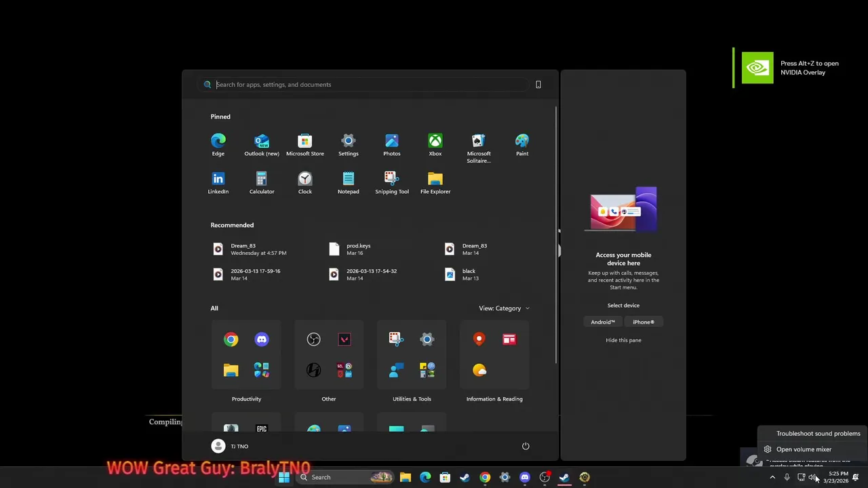This screenshot has height=488, width=868.
Task: Open the pinned Paint app
Action: [x=522, y=145]
